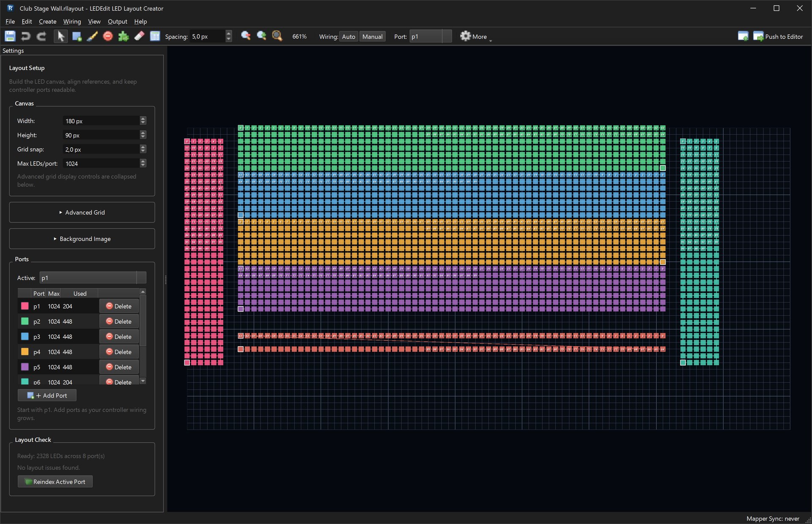Click the Height input field
This screenshot has height=524, width=812.
[x=101, y=135]
